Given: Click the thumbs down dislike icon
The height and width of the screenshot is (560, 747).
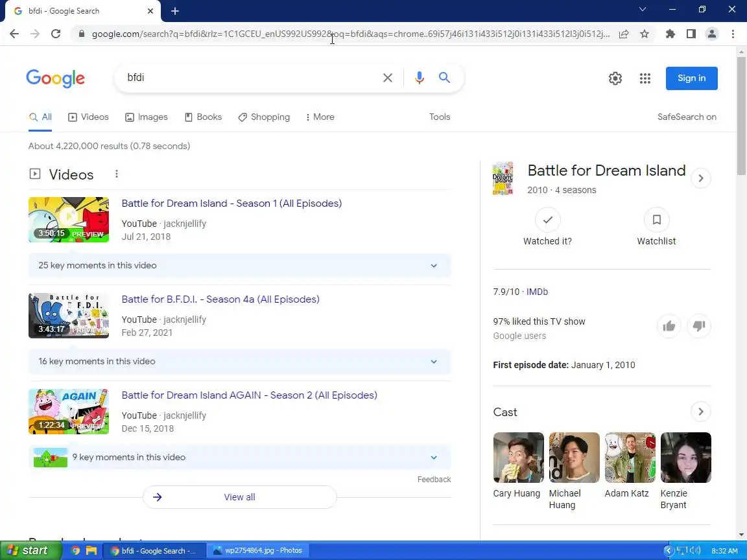Looking at the screenshot, I should (699, 326).
